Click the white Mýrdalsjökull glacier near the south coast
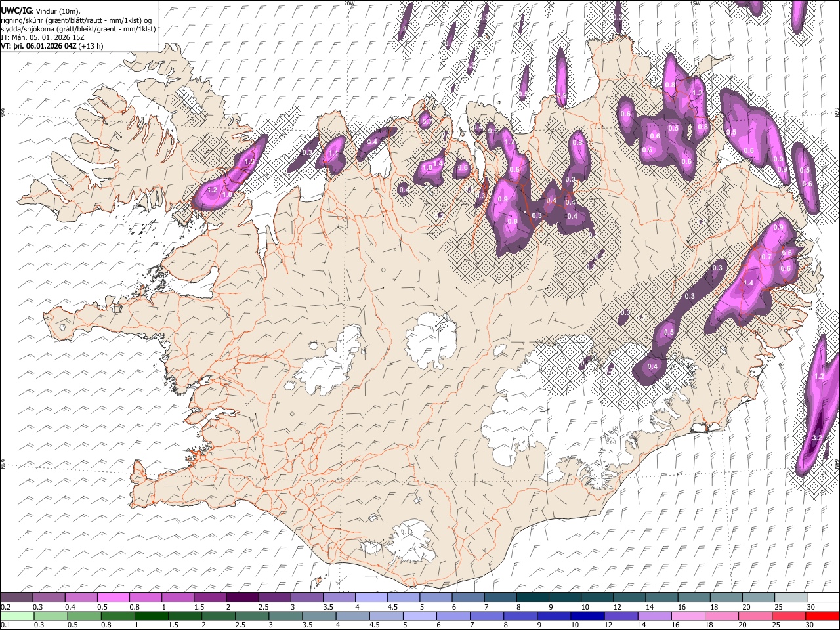Image resolution: width=840 pixels, height=630 pixels. tap(412, 542)
